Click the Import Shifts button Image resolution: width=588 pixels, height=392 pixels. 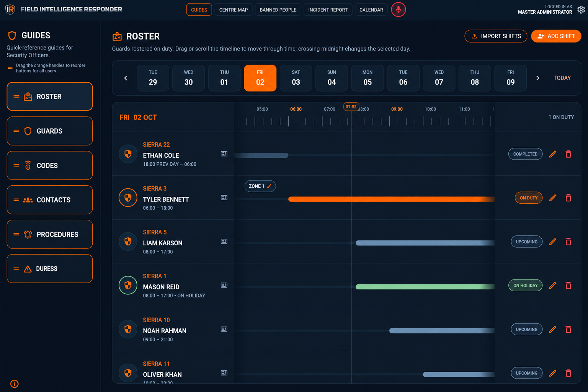click(496, 36)
